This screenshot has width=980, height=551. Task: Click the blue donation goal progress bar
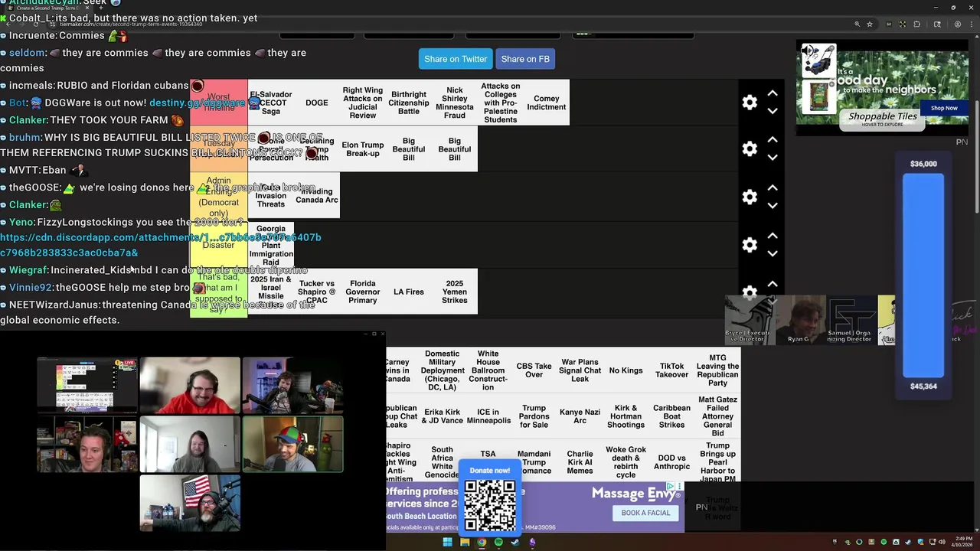[923, 275]
